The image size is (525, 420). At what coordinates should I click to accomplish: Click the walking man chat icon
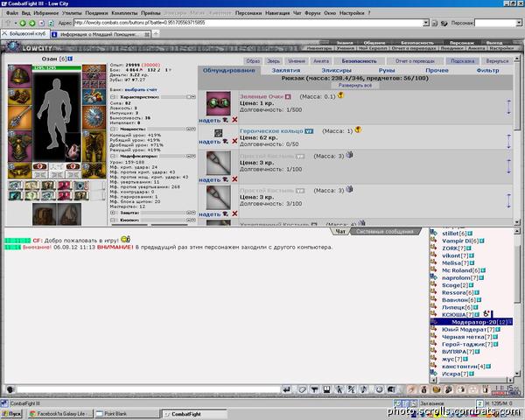click(x=339, y=389)
